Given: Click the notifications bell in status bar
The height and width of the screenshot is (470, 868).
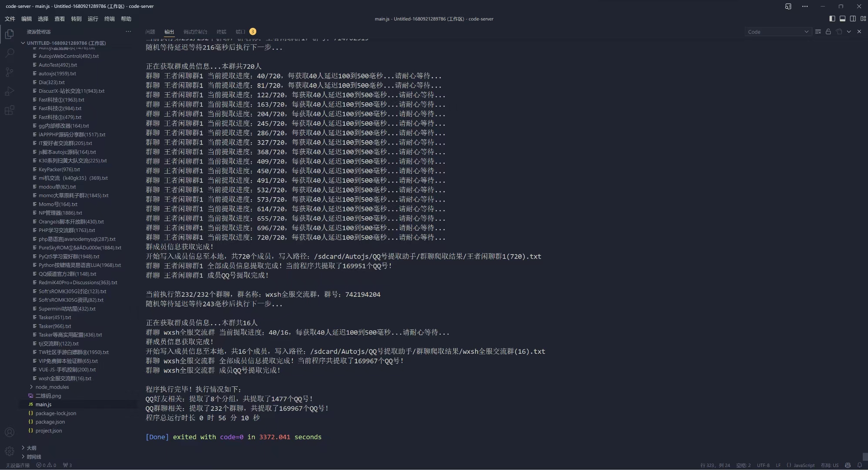Looking at the screenshot, I should [859, 465].
